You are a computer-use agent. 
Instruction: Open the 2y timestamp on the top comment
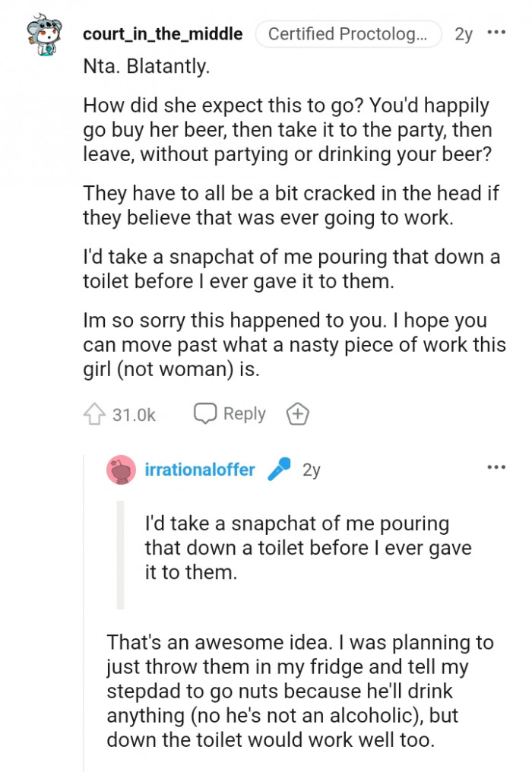point(462,34)
